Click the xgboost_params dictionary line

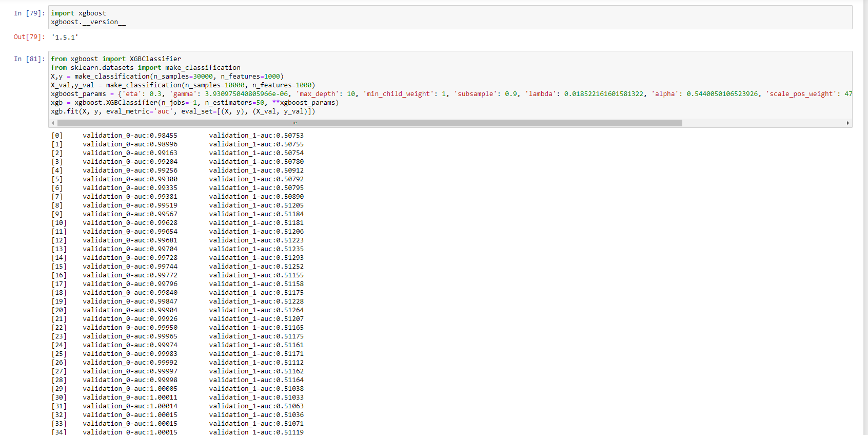pyautogui.click(x=451, y=94)
